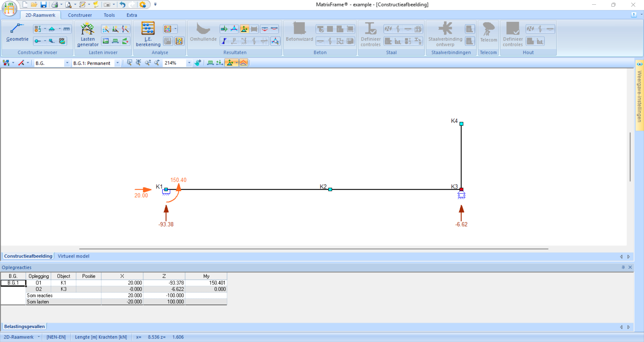Open the Geometrie input tool
The image size is (644, 342).
pyautogui.click(x=17, y=33)
